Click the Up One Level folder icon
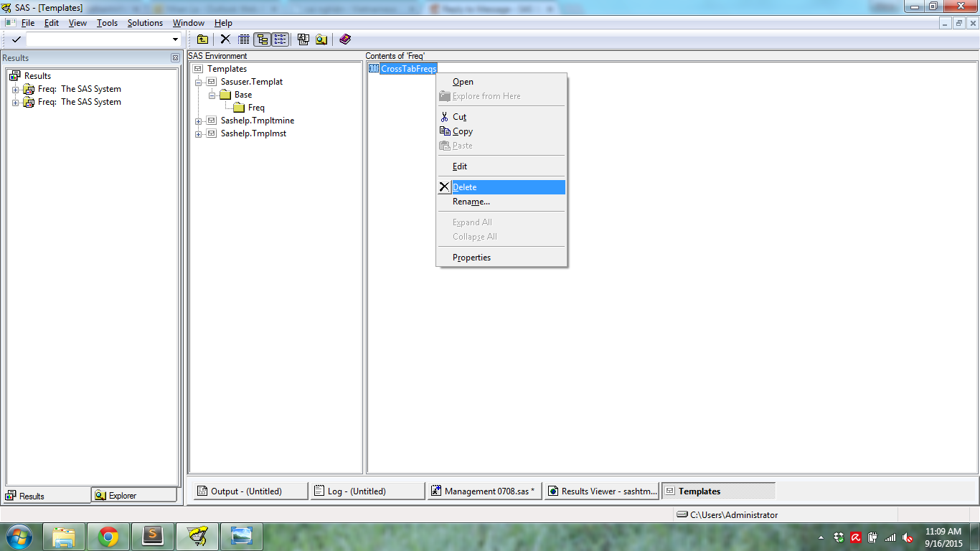 pyautogui.click(x=202, y=39)
